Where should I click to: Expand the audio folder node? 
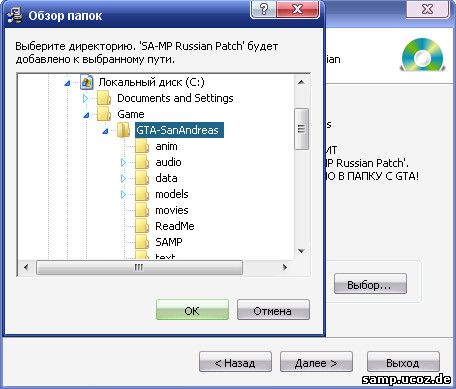pos(123,163)
